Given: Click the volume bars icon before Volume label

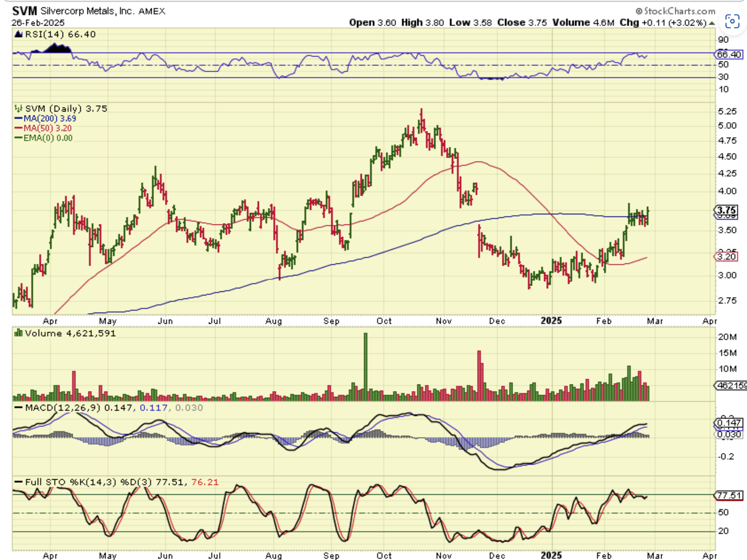Looking at the screenshot, I should click(18, 333).
